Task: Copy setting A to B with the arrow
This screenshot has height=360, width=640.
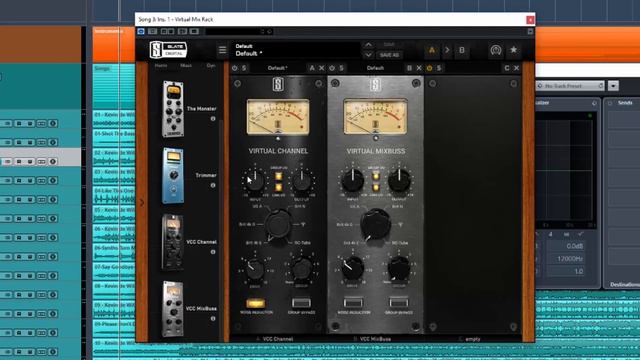Action: tap(447, 50)
